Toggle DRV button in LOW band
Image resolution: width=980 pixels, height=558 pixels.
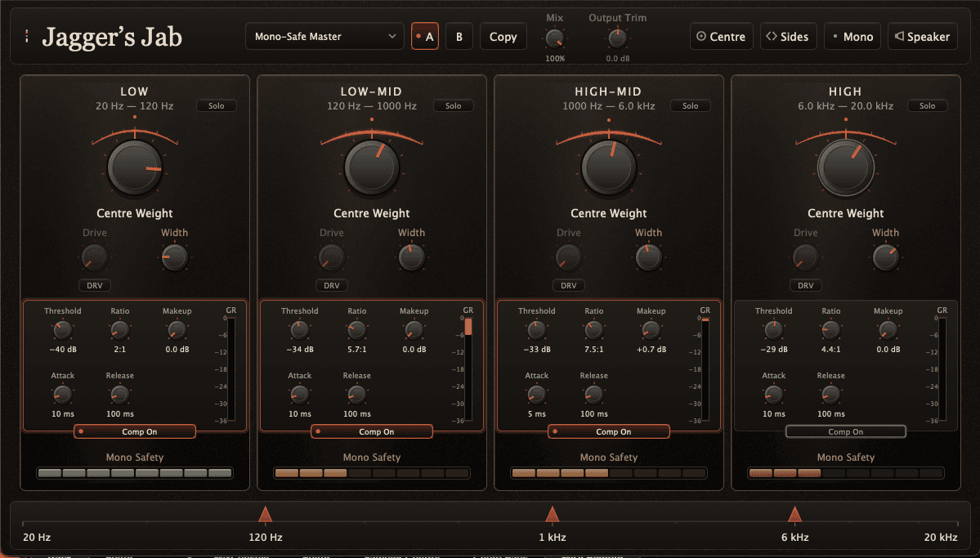point(94,286)
